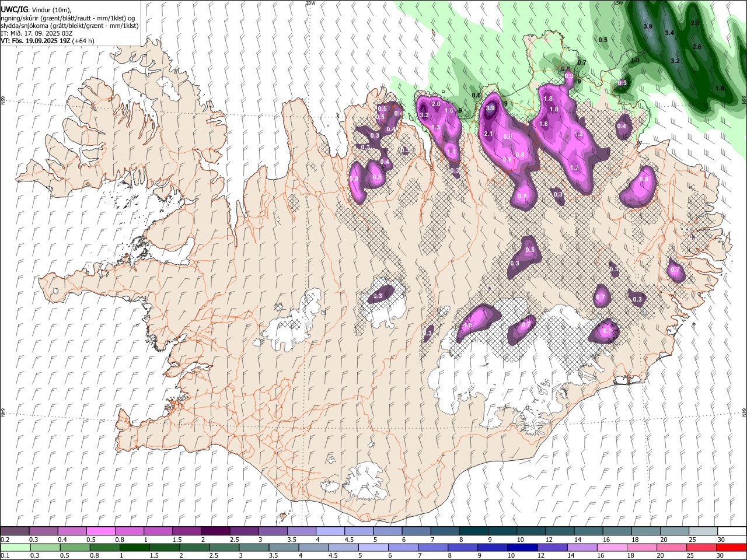Click the valid time 'VT: Fös. 19.09.2025 19Z'
The height and width of the screenshot is (560, 747).
coord(36,41)
